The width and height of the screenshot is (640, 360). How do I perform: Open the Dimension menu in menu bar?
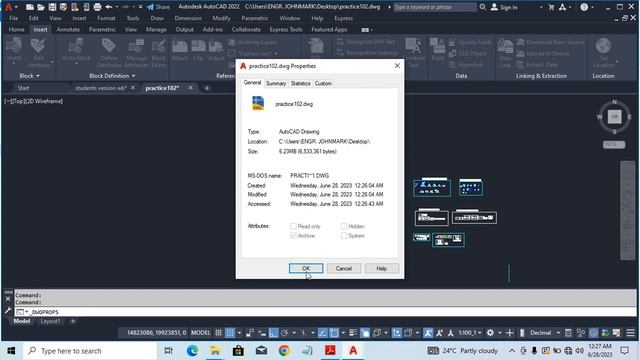pyautogui.click(x=188, y=18)
